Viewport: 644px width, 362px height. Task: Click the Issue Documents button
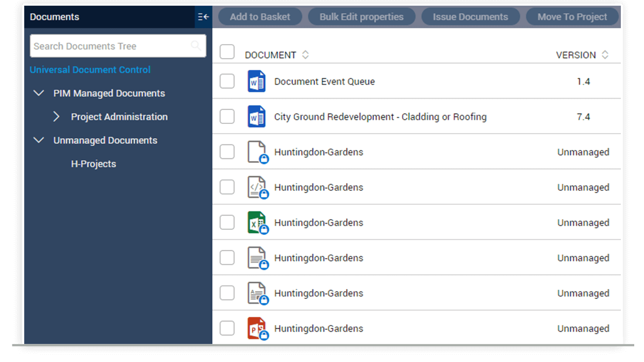pos(470,16)
